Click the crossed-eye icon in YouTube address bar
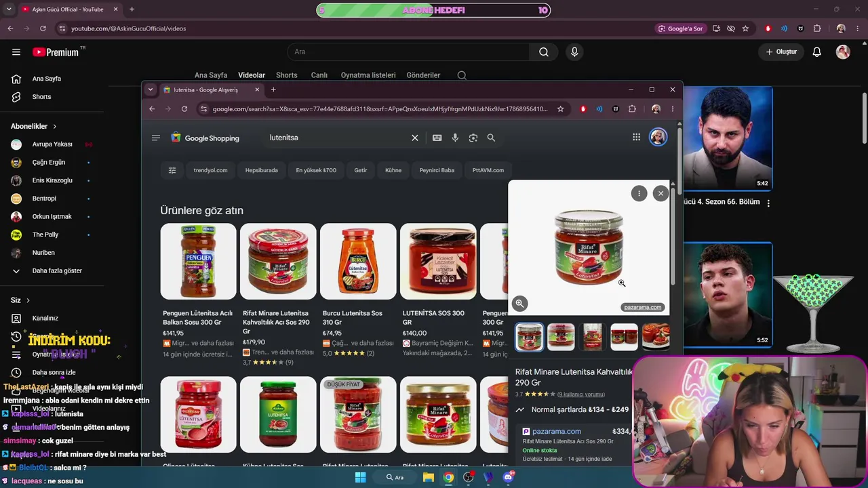 (x=731, y=28)
